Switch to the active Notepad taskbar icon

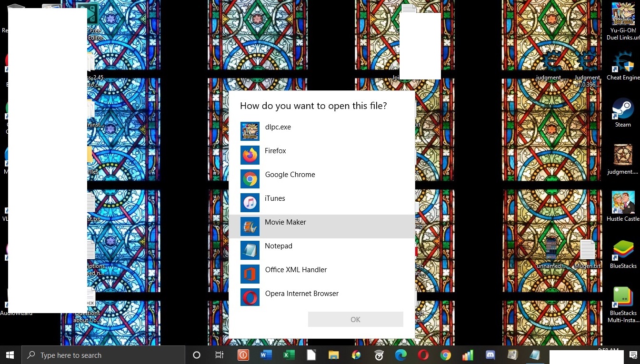click(535, 355)
